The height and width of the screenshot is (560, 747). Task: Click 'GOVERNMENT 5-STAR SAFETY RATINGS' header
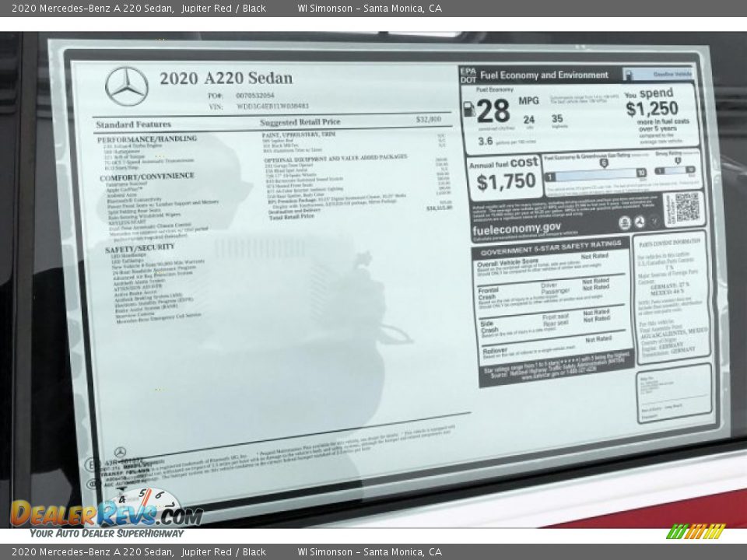tap(551, 247)
